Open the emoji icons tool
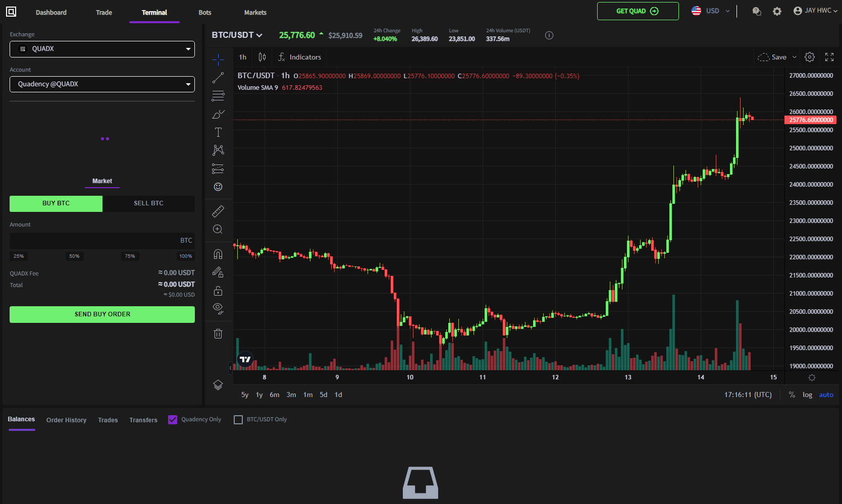This screenshot has width=842, height=504. 218,187
